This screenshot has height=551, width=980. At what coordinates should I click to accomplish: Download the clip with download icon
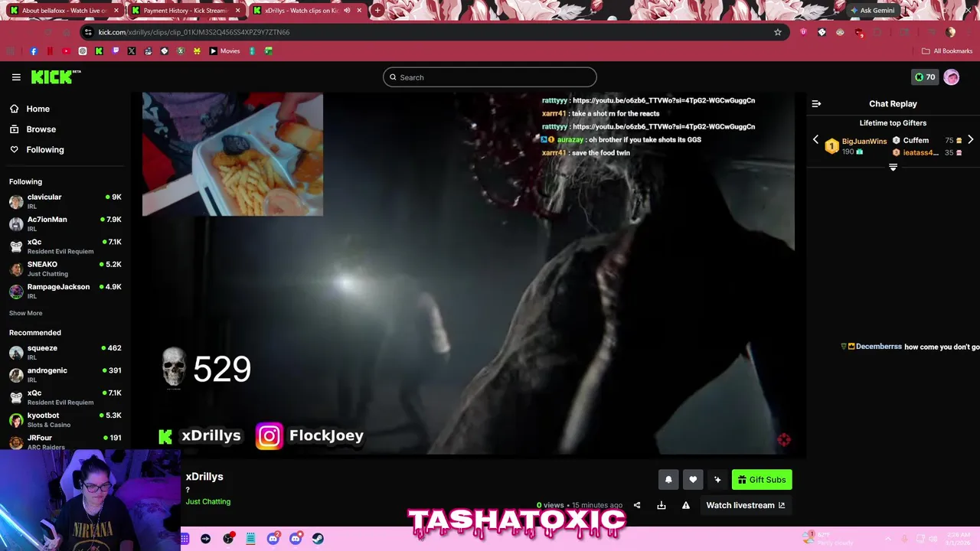(661, 505)
